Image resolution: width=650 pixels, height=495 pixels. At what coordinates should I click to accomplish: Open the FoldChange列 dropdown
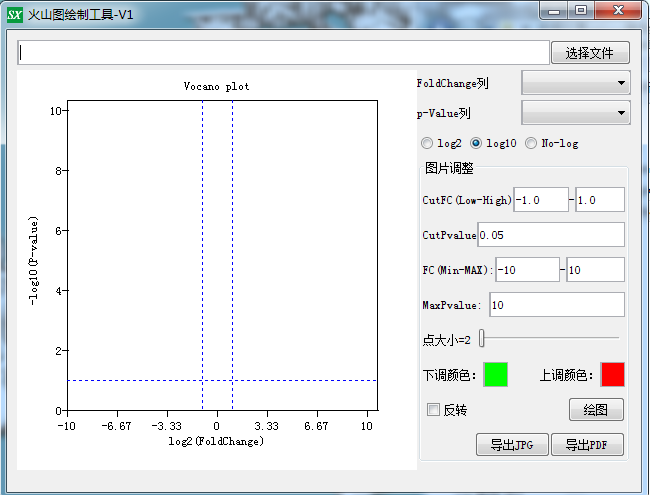coord(576,83)
